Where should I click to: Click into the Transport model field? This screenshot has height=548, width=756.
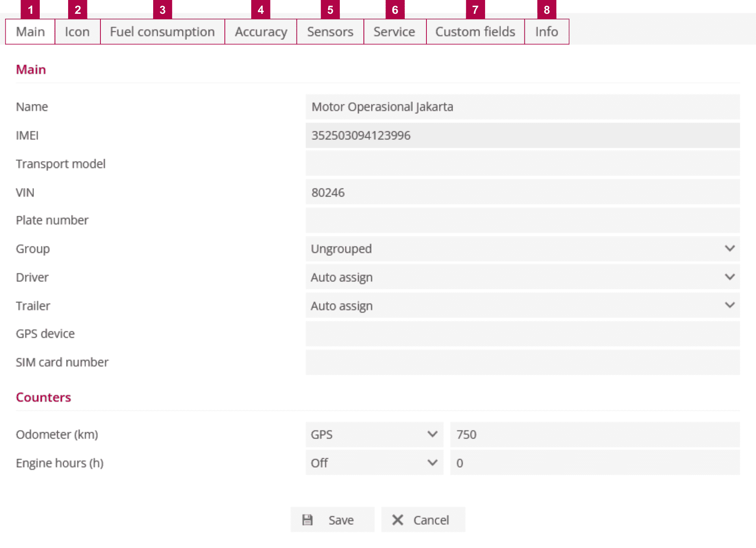tap(523, 163)
